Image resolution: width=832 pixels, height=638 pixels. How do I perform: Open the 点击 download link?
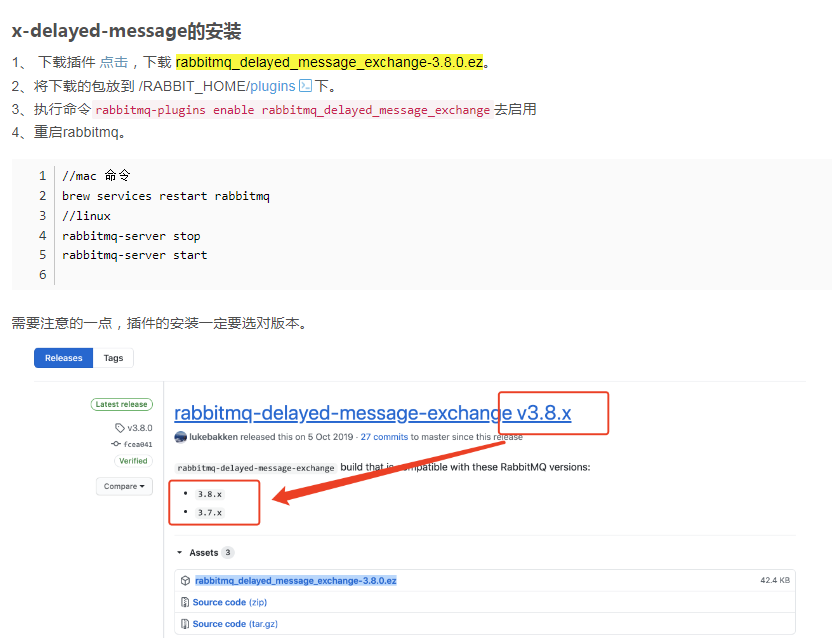(114, 62)
